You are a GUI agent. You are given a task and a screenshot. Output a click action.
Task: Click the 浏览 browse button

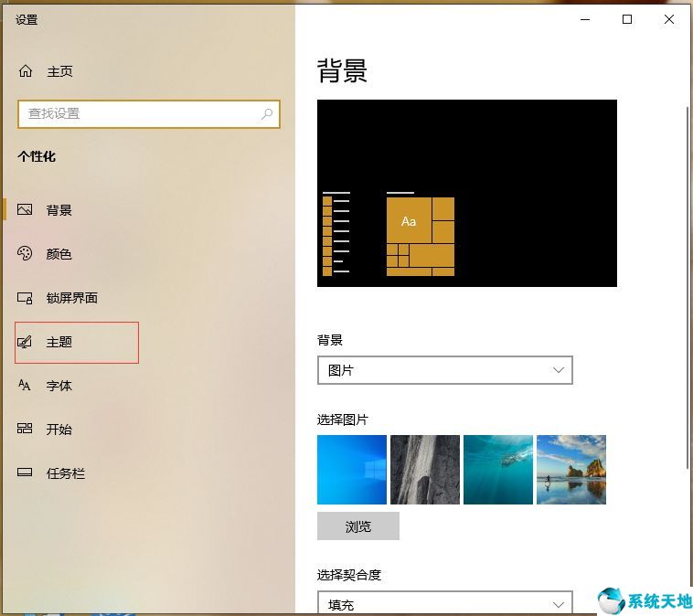coord(358,526)
